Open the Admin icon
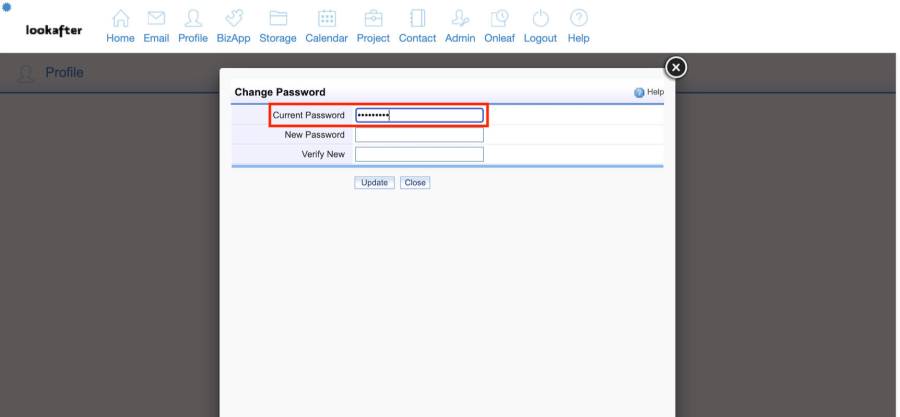This screenshot has width=900, height=417. 460,19
